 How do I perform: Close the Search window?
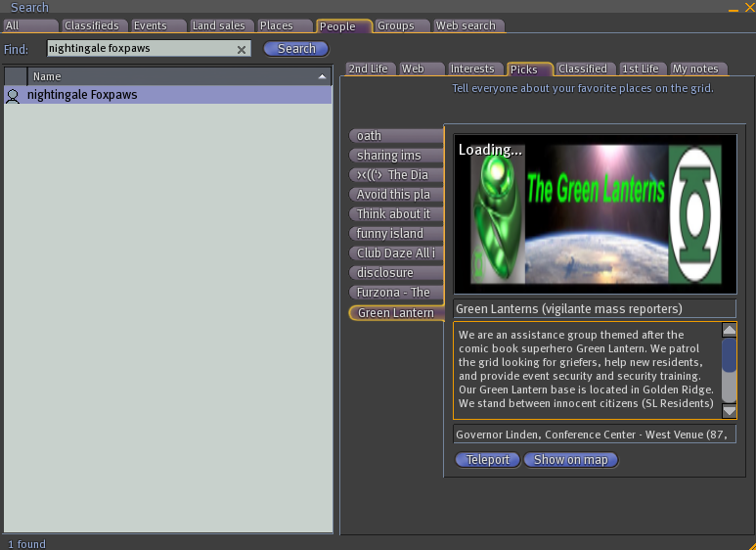(x=751, y=7)
